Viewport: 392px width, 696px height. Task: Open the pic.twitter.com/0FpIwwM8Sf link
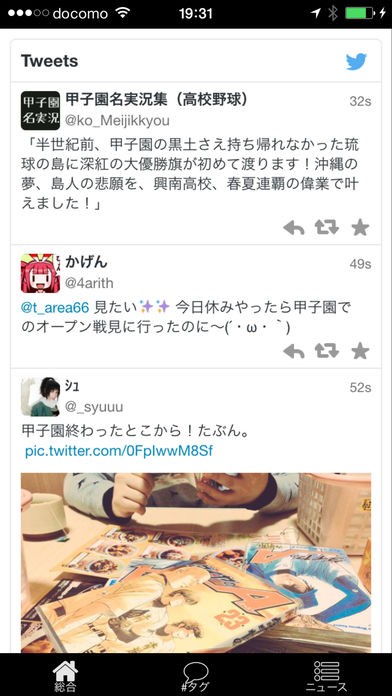[x=119, y=451]
